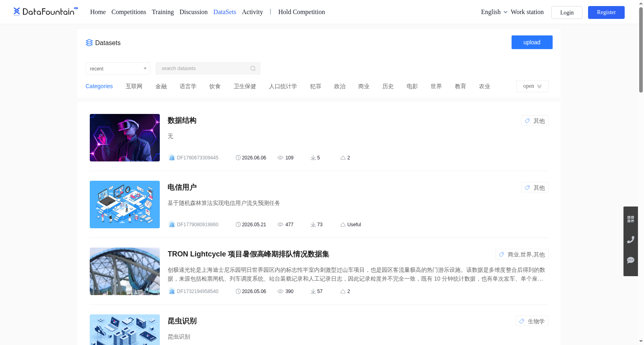Click the DataFountain logo

tap(45, 11)
